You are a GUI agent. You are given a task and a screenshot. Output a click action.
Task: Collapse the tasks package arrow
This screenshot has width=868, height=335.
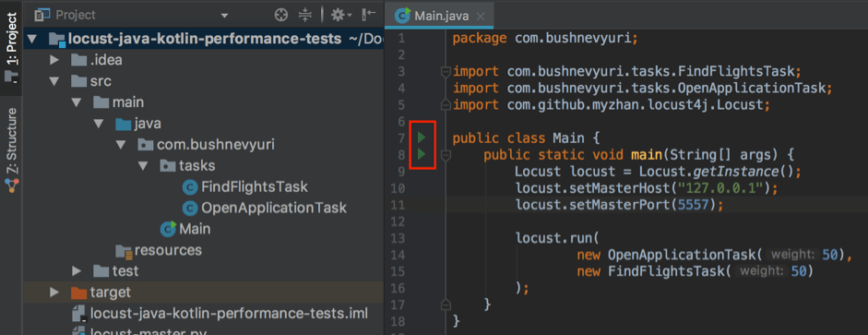coord(142,165)
